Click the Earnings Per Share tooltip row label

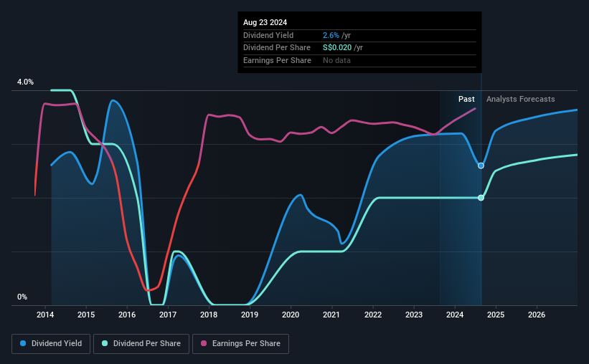click(x=277, y=60)
